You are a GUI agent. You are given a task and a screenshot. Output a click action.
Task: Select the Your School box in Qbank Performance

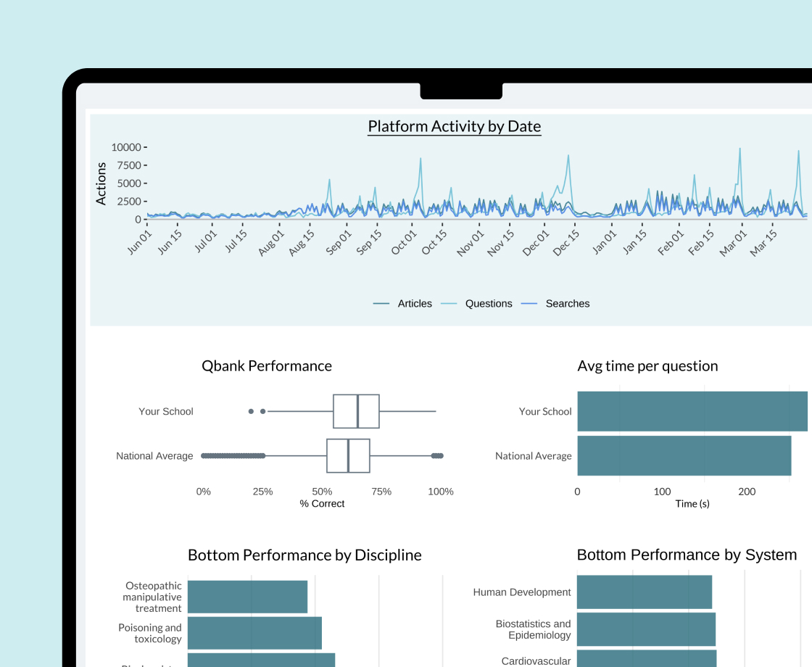356,411
